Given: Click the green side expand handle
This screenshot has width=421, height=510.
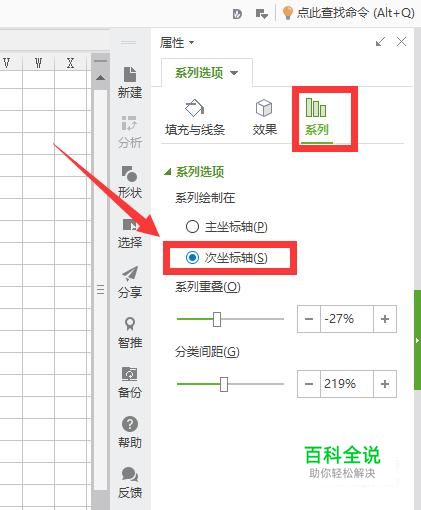Looking at the screenshot, I should click(x=417, y=340).
